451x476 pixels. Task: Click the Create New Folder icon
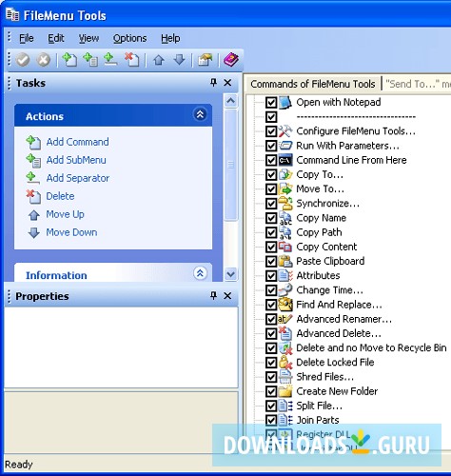coord(285,391)
